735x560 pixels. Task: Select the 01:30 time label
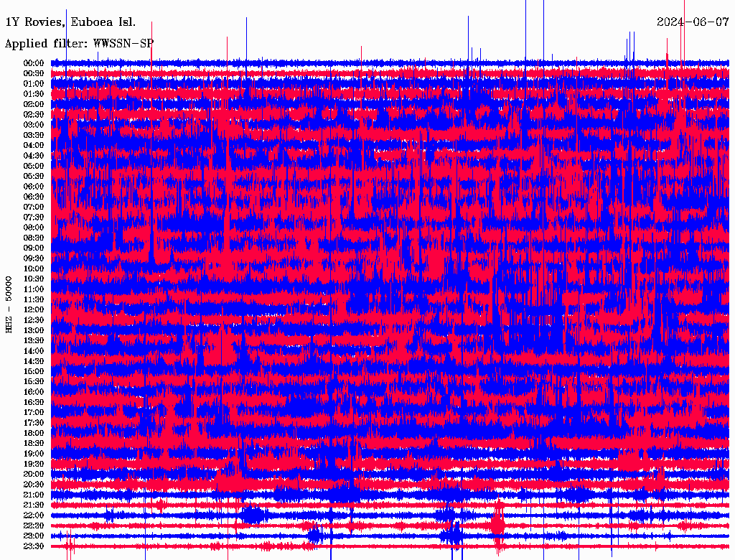(x=34, y=94)
